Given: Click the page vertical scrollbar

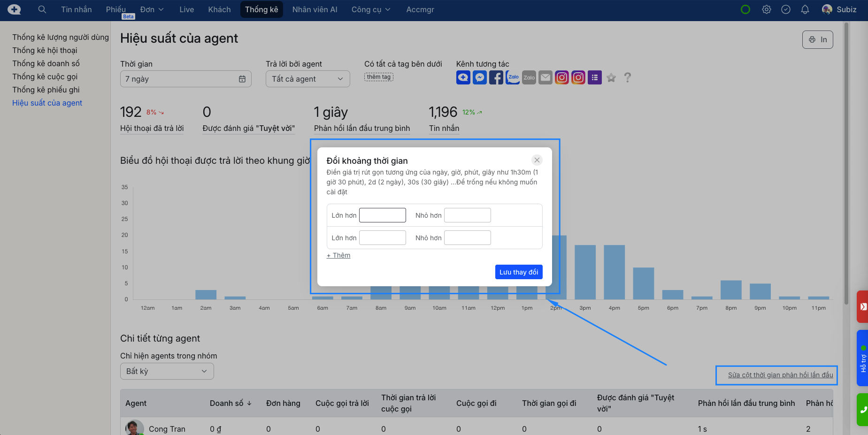Looking at the screenshot, I should [846, 164].
